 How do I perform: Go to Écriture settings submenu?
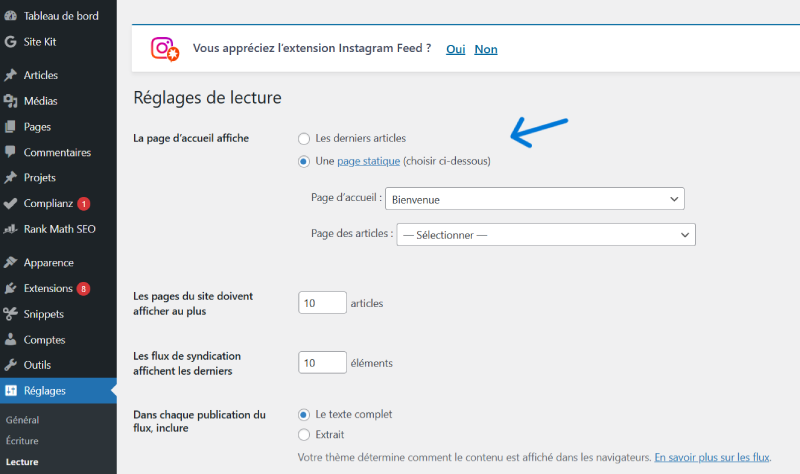(x=22, y=441)
